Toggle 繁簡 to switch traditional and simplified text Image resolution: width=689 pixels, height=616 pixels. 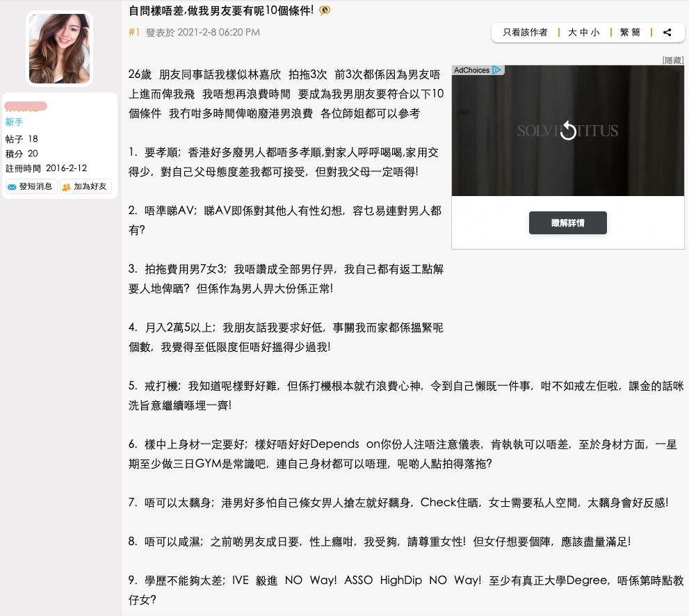coord(629,32)
